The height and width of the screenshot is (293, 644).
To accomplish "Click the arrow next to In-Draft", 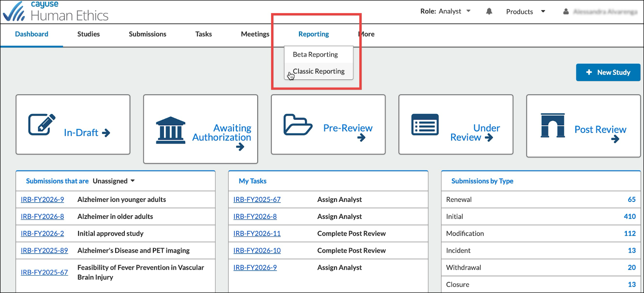I will [106, 133].
